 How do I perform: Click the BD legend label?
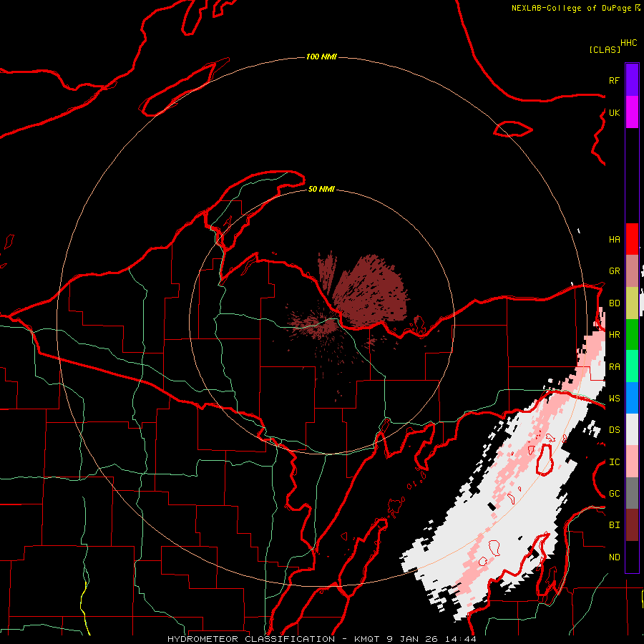tap(614, 303)
